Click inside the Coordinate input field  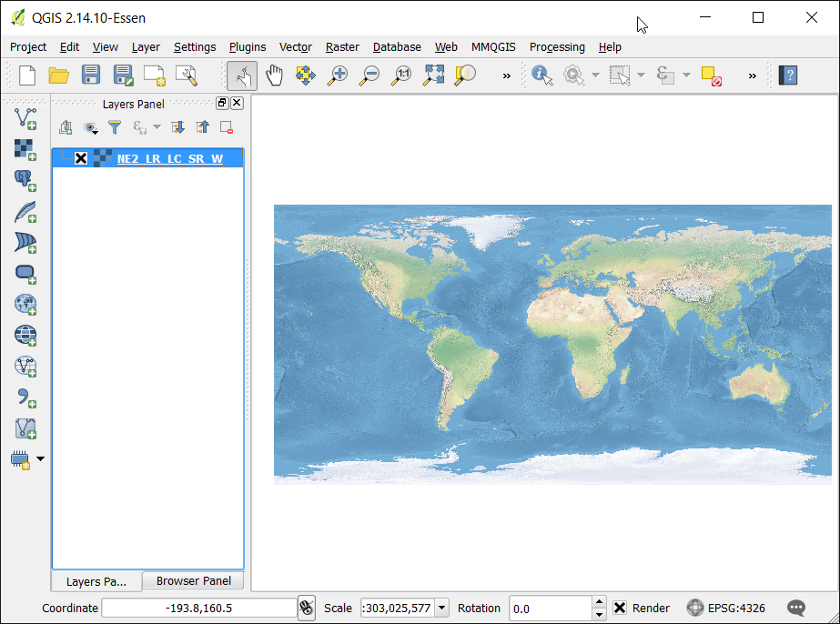(x=198, y=608)
